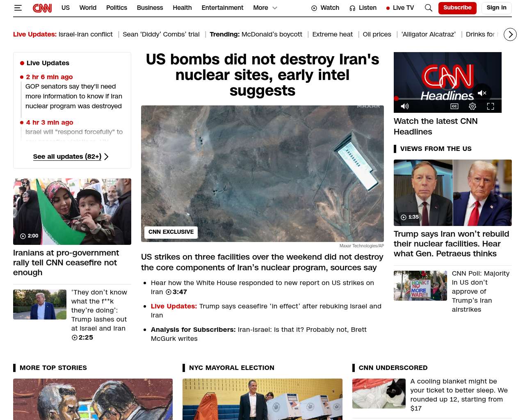Open the Business section
This screenshot has width=525, height=420.
pos(150,8)
